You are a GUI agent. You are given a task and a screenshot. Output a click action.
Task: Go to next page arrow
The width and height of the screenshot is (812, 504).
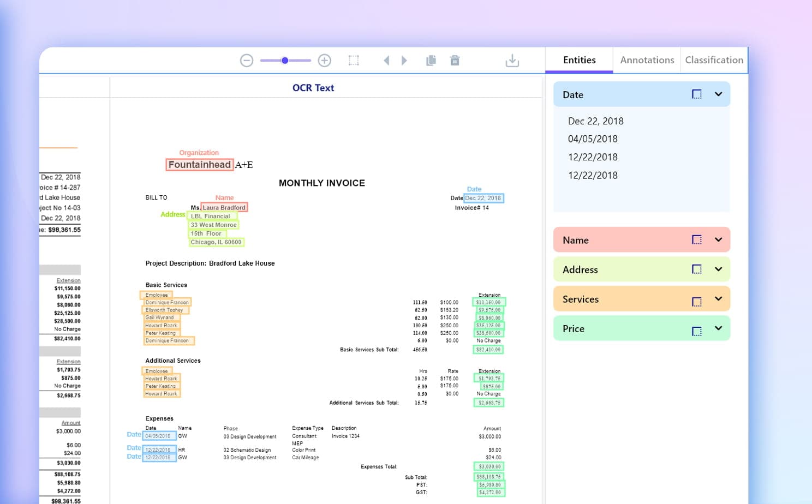(x=404, y=61)
